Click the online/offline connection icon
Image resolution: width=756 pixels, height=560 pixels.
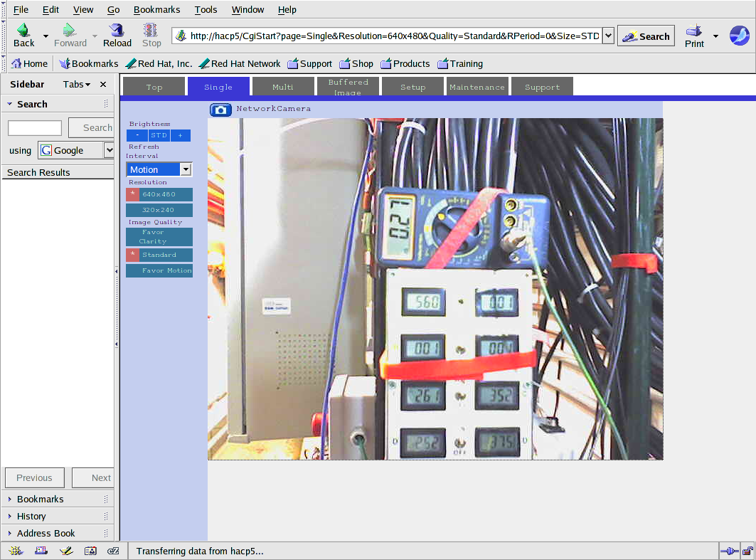pos(729,551)
